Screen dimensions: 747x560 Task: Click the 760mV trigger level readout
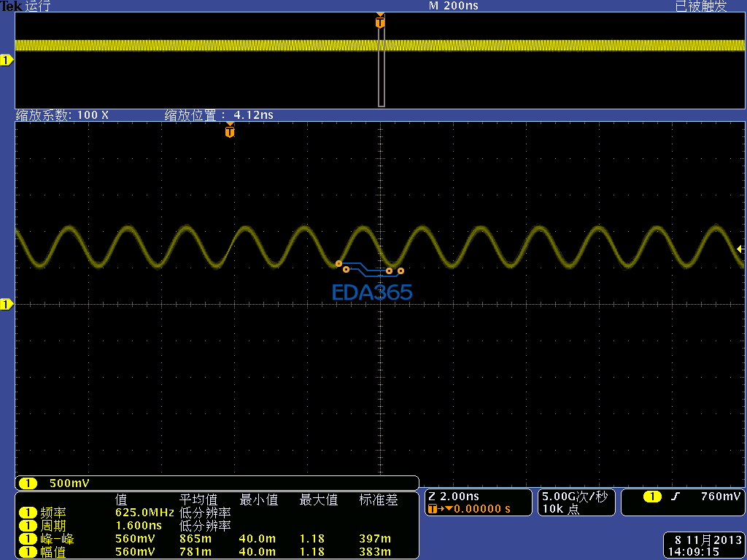(721, 497)
